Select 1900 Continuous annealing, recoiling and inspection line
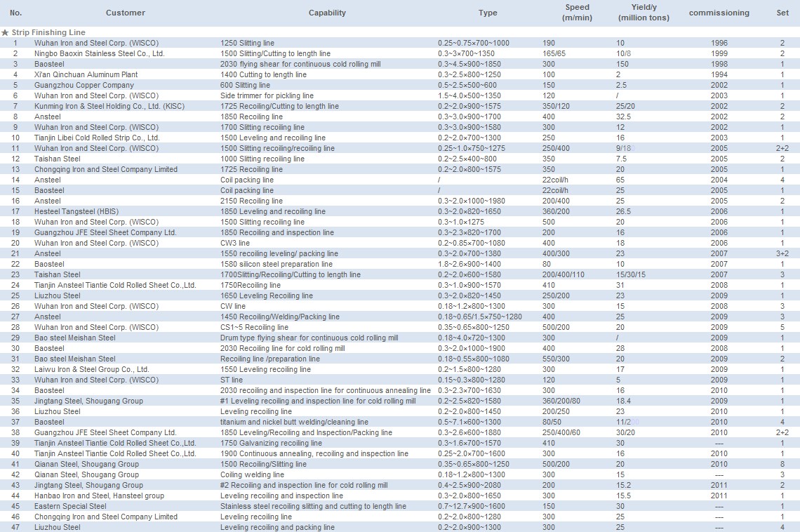 click(x=314, y=453)
